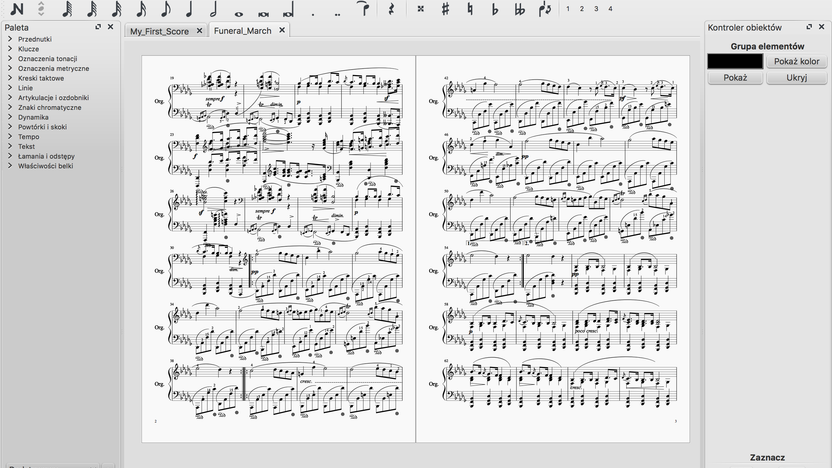The image size is (832, 468).
Task: Click the black color swatch
Action: click(735, 62)
